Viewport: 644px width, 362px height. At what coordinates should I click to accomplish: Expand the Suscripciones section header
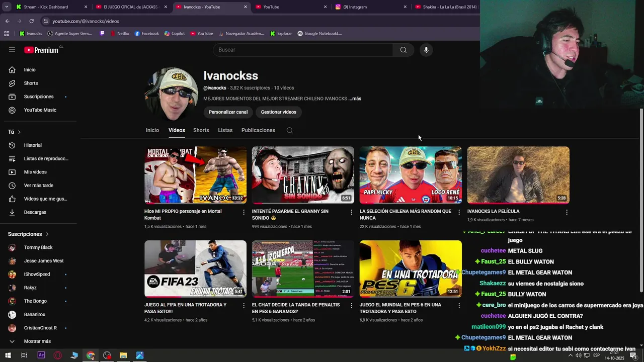pos(29,234)
